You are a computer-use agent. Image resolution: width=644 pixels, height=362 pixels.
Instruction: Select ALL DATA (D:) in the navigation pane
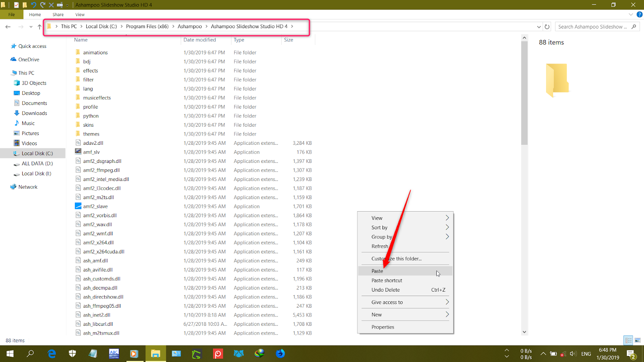pos(37,163)
